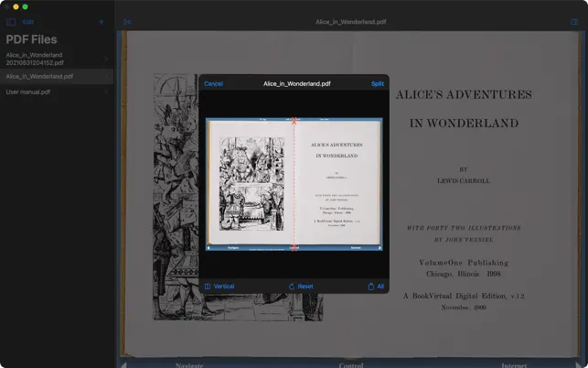
Task: Expand chevron beside User manual.pdf
Action: pyautogui.click(x=106, y=92)
